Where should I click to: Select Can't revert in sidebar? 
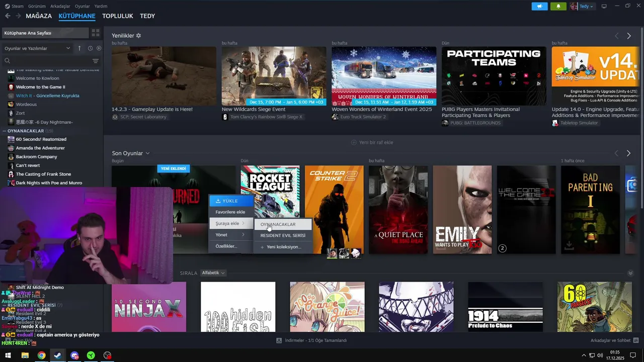pyautogui.click(x=28, y=165)
